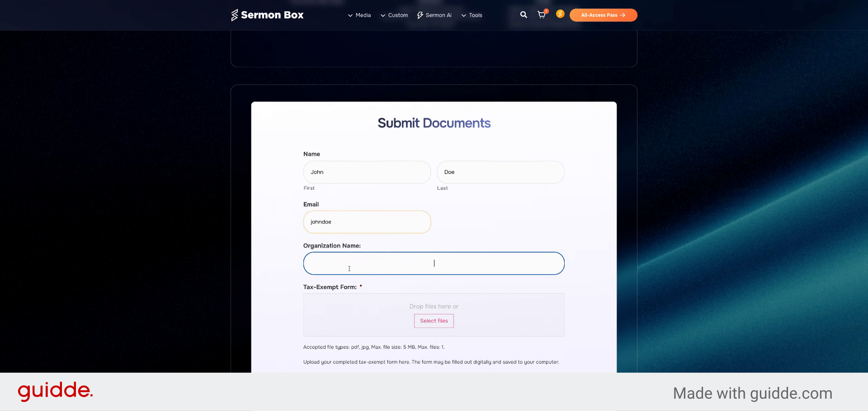Click the Sermon Box logo icon
The image size is (868, 411).
[x=235, y=14]
